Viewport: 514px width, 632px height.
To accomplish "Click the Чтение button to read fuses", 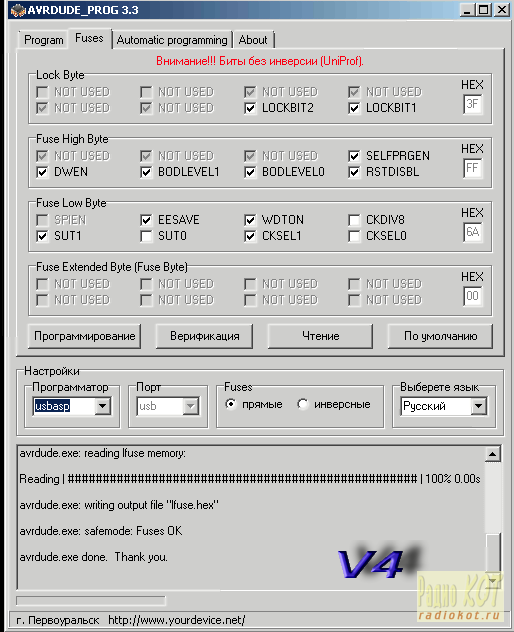I will pyautogui.click(x=320, y=336).
